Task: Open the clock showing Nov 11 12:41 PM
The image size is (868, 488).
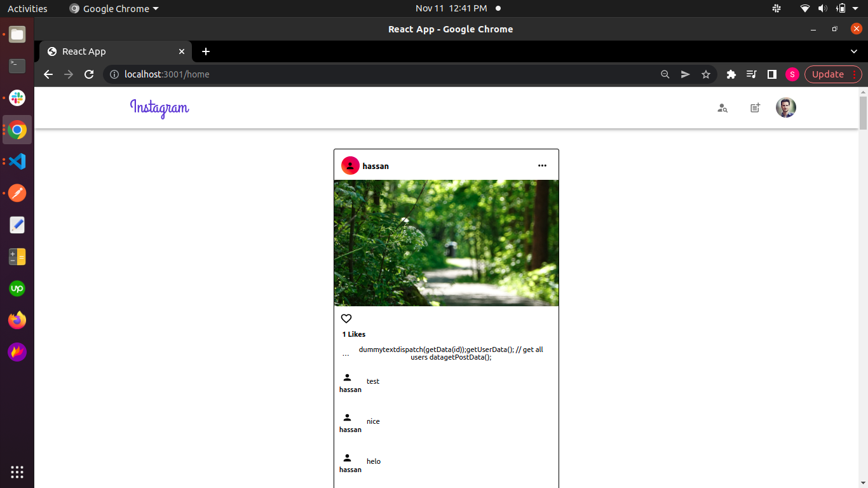Action: coord(451,8)
